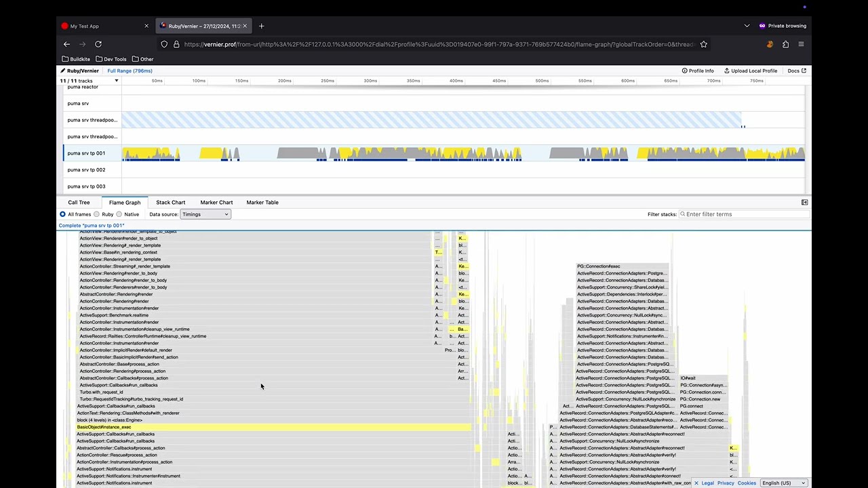Dismiss the footer with the X icon
The width and height of the screenshot is (868, 488).
(696, 483)
